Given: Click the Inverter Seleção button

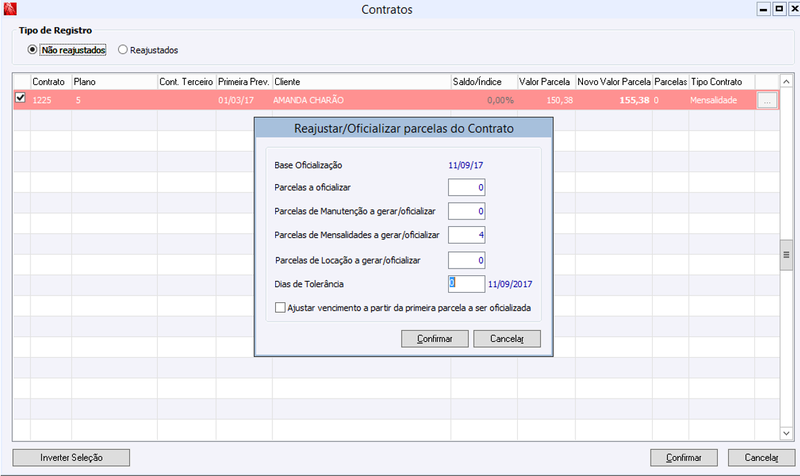Looking at the screenshot, I should (71, 458).
